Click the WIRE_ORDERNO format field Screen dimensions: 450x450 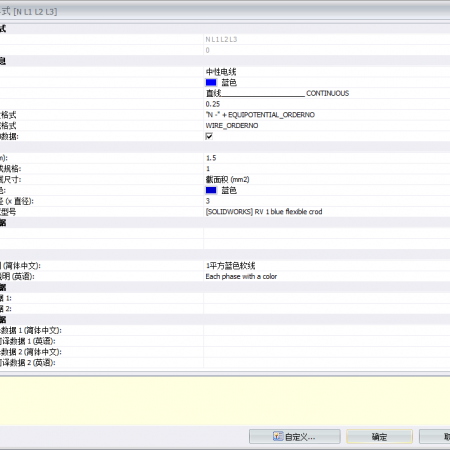[x=327, y=125]
